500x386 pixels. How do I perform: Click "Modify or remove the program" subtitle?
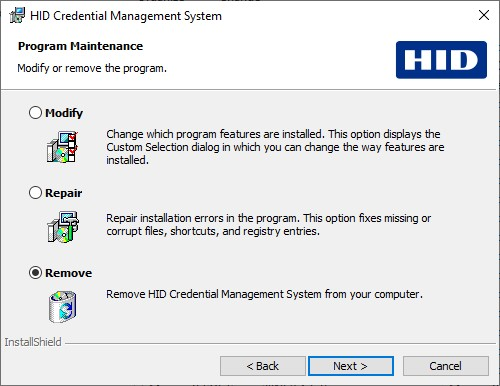click(92, 68)
